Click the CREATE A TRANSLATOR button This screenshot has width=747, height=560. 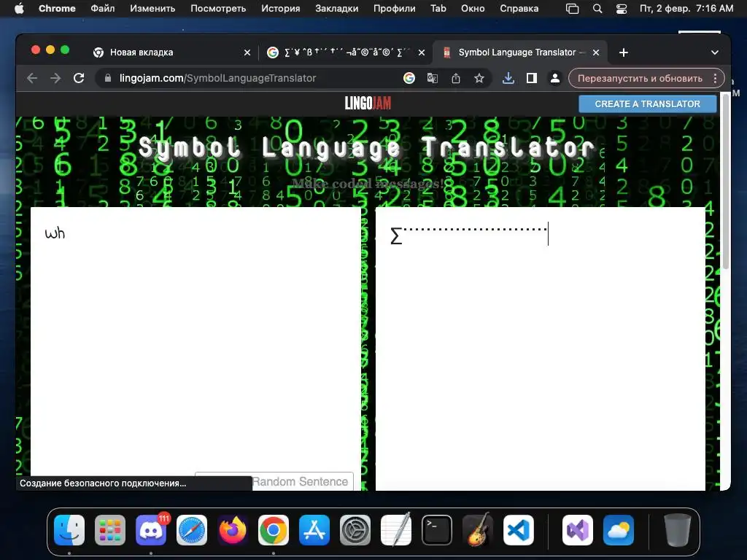[648, 104]
